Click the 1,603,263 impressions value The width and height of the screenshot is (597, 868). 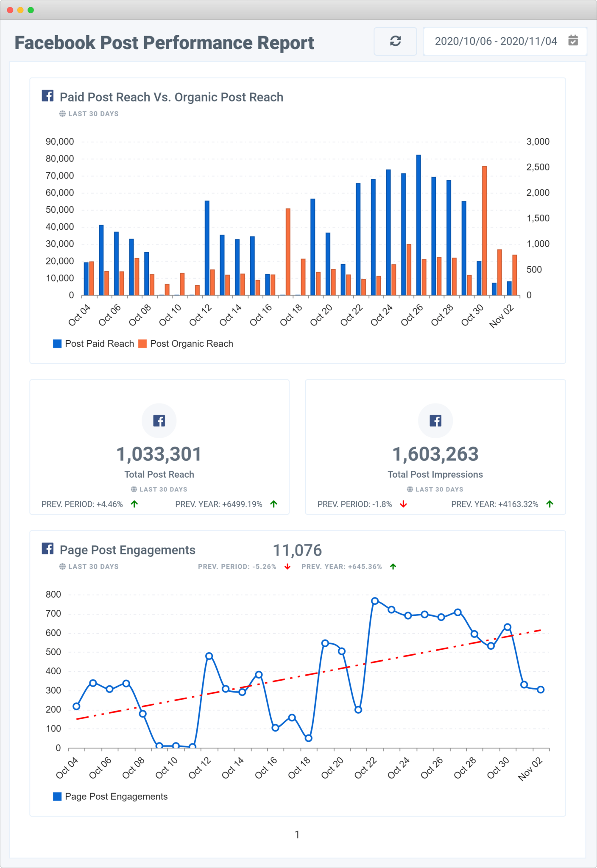pos(435,454)
